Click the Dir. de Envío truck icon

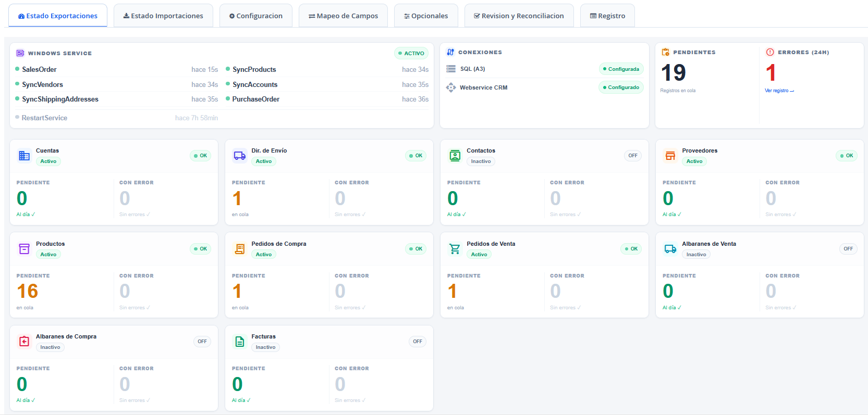click(x=240, y=155)
